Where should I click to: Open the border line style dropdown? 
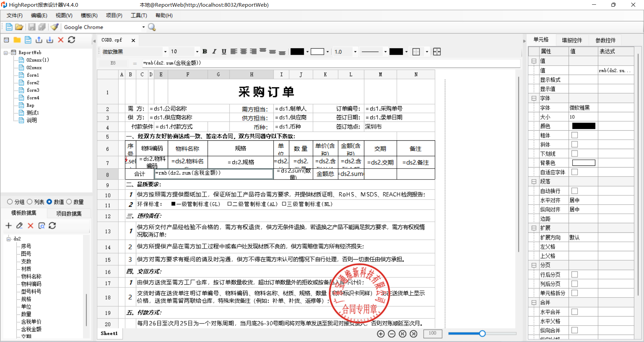[x=385, y=52]
